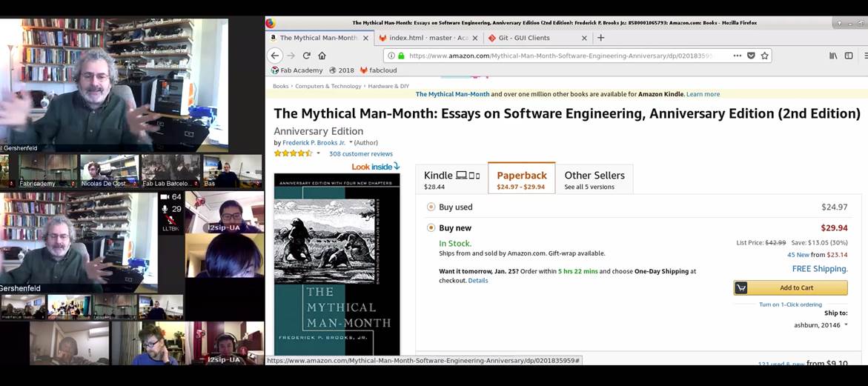Close the index.html master tab
Viewport: 868px width, 386px height.
pos(475,39)
